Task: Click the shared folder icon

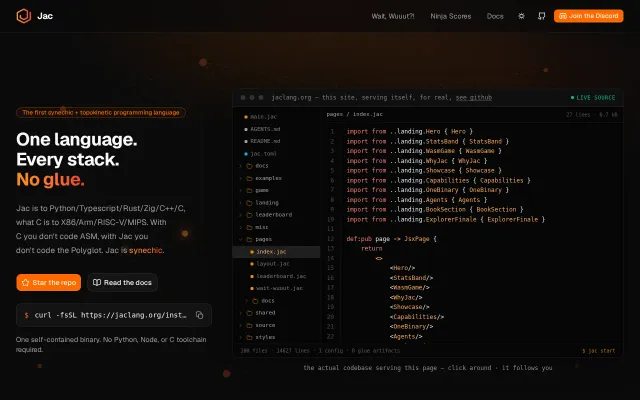Action: (x=249, y=313)
